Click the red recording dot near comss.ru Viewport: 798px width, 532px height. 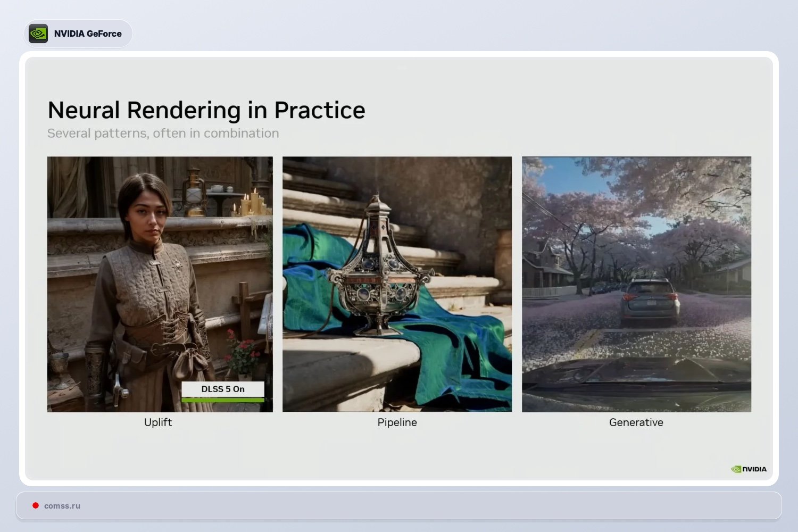(x=36, y=505)
